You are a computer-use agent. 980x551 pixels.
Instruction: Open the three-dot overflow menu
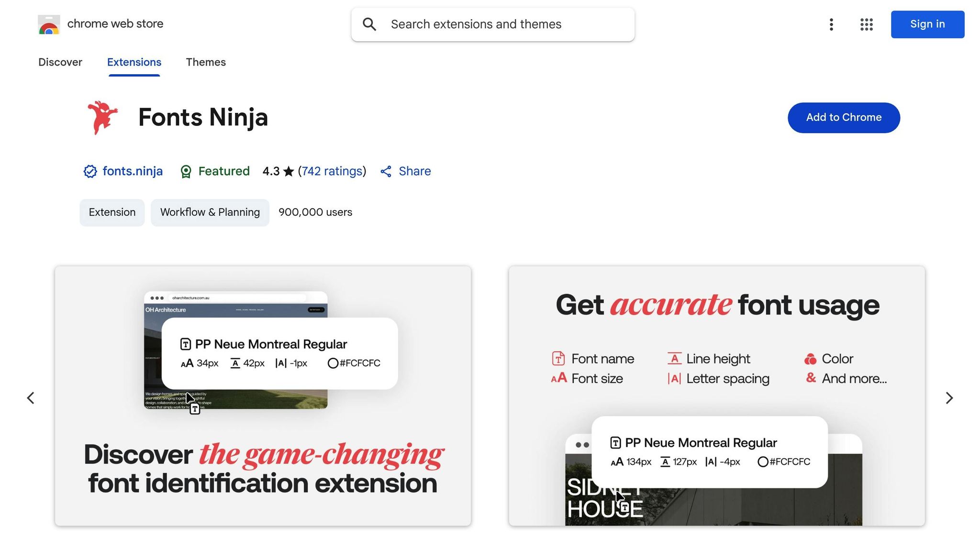click(x=831, y=24)
